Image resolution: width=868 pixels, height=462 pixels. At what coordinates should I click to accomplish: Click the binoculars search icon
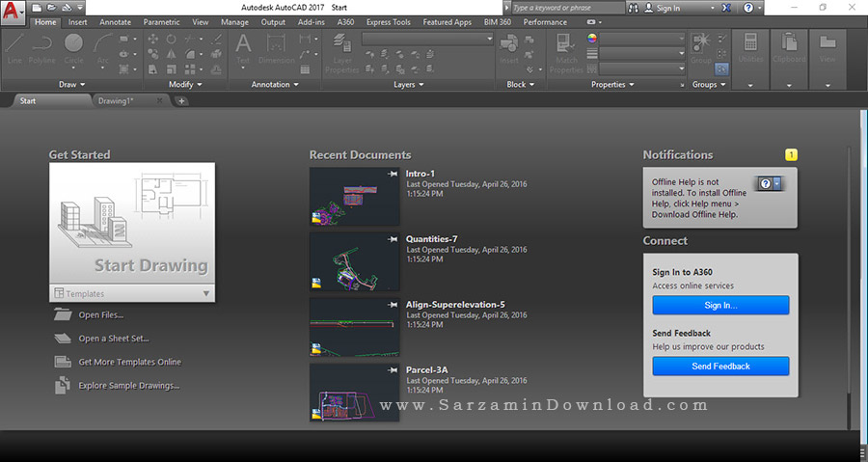tap(634, 8)
